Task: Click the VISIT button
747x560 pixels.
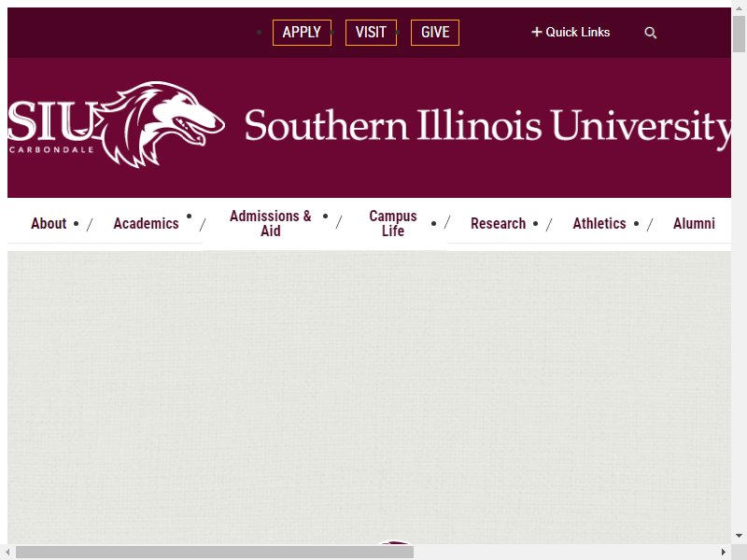Action: (x=371, y=33)
